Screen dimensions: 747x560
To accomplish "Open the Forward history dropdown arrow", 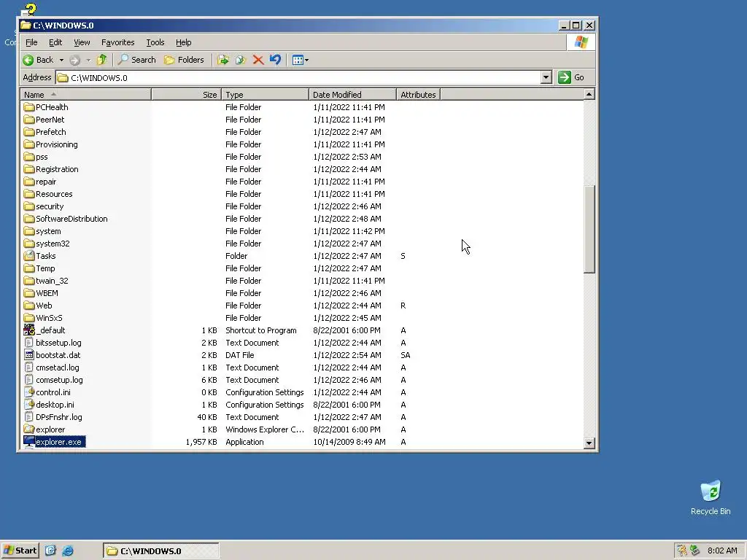I will point(88,60).
